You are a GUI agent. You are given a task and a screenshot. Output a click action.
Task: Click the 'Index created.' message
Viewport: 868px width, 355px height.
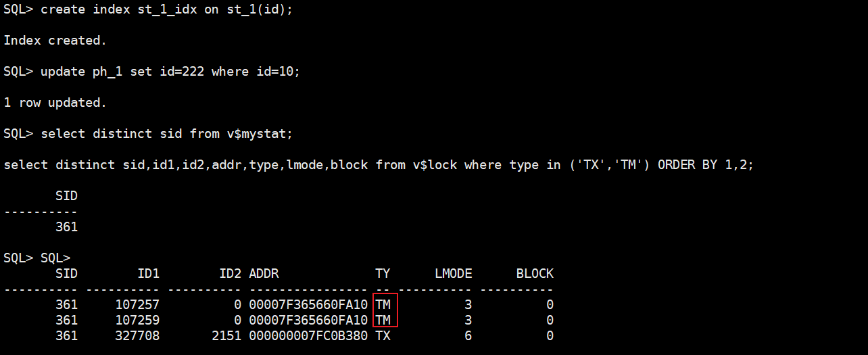click(x=55, y=41)
